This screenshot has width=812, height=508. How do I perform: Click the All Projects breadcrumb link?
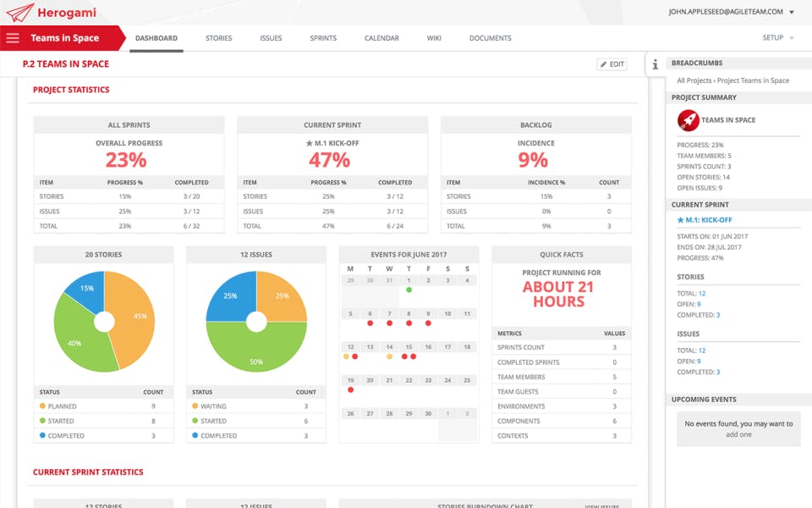coord(694,80)
